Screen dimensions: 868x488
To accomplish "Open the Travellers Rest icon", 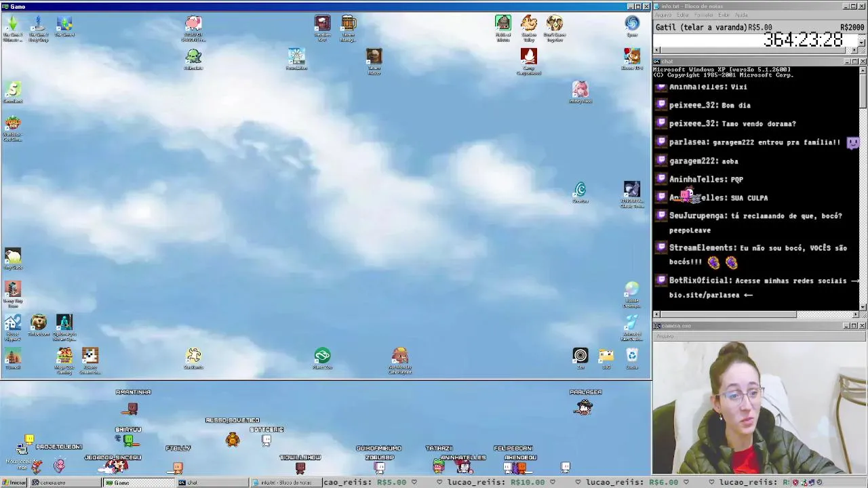I will (322, 28).
